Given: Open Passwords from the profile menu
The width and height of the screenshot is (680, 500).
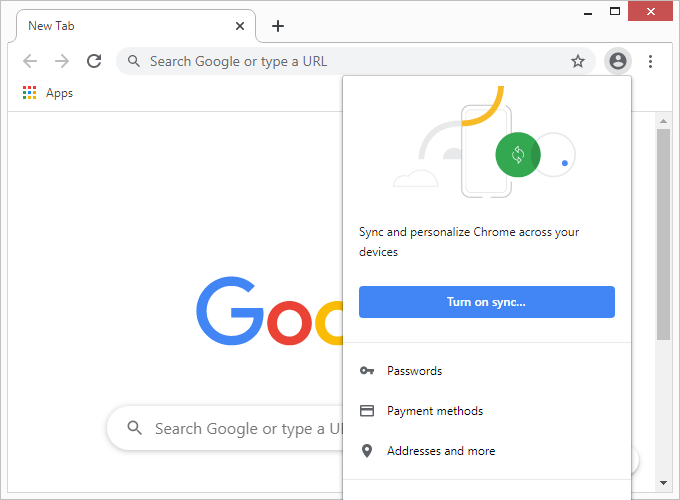Looking at the screenshot, I should point(414,371).
